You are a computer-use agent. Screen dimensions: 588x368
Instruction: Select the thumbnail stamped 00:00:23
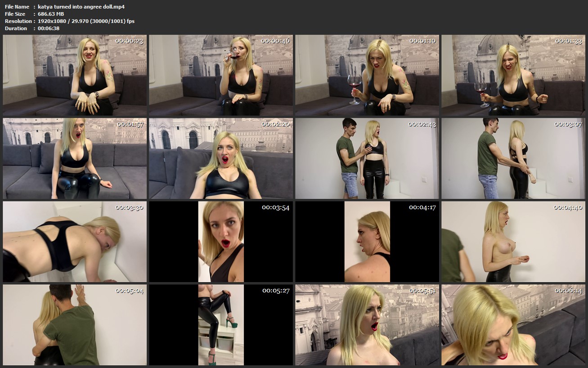tap(75, 76)
